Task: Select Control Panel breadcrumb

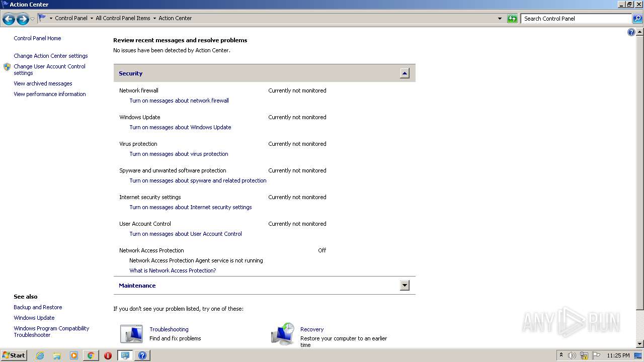Action: click(71, 18)
